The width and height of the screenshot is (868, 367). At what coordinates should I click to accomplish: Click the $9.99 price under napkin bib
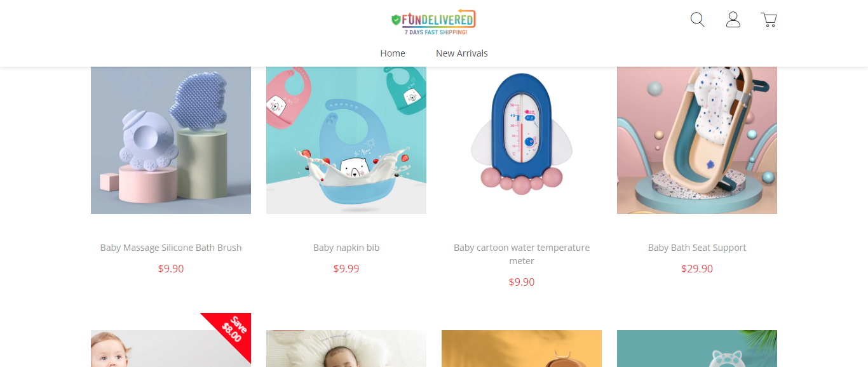(x=346, y=269)
